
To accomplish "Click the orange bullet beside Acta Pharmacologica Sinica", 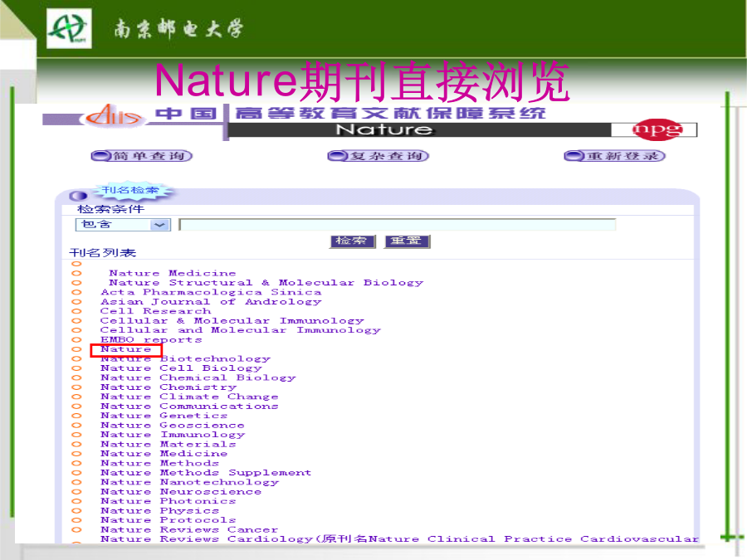I will coord(76,292).
